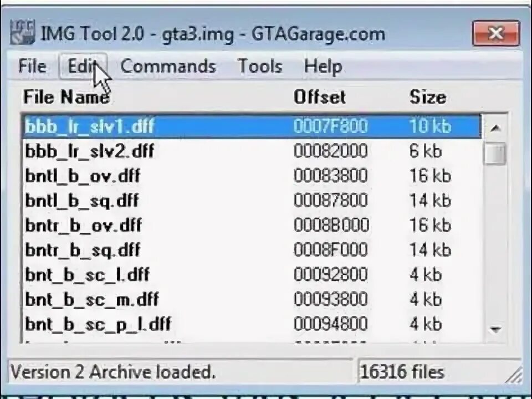
Task: Open the Edit menu
Action: click(83, 66)
